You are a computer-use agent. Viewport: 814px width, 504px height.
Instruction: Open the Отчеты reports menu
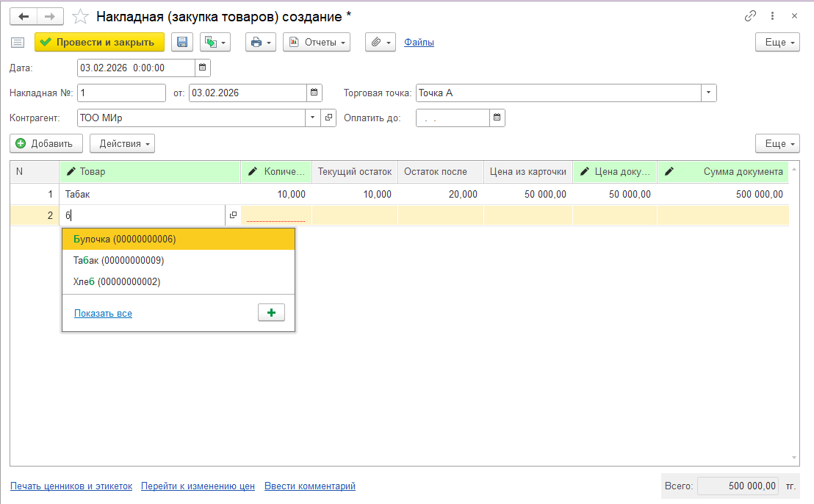point(316,43)
